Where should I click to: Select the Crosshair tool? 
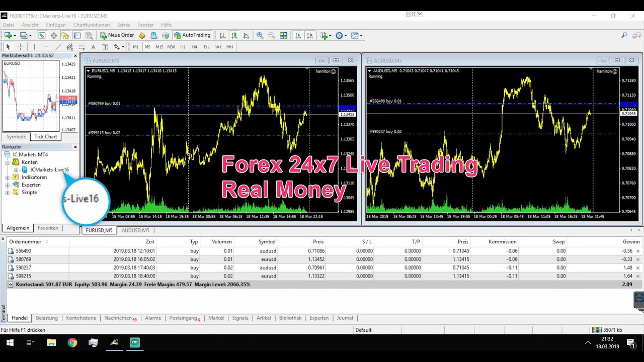click(20, 47)
